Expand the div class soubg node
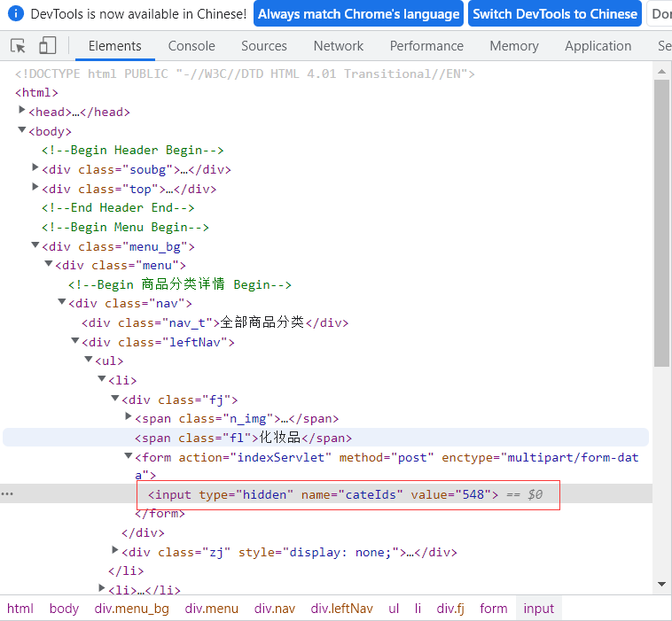672x621 pixels. [x=35, y=168]
